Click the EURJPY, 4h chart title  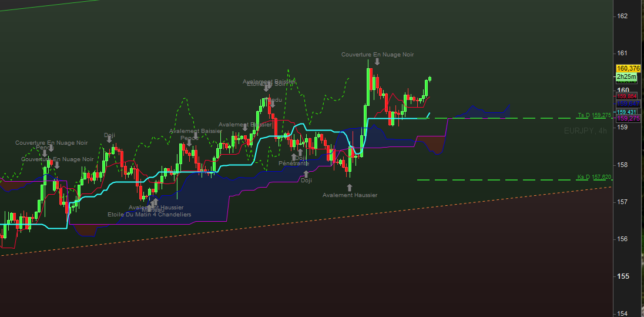[x=585, y=131]
